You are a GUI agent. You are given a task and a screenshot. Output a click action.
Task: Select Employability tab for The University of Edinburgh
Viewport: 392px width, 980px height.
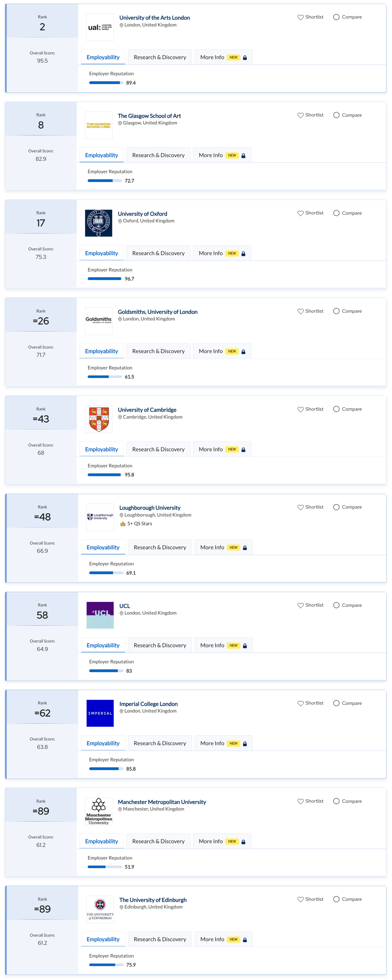pyautogui.click(x=103, y=939)
